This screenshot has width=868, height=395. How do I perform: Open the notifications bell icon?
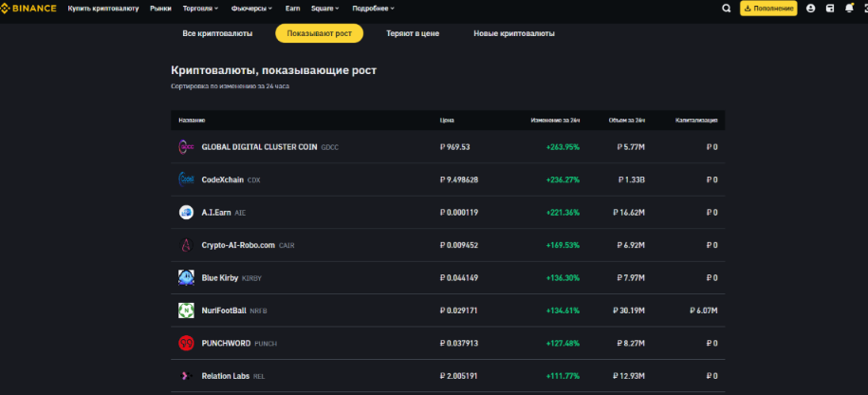[x=849, y=9]
